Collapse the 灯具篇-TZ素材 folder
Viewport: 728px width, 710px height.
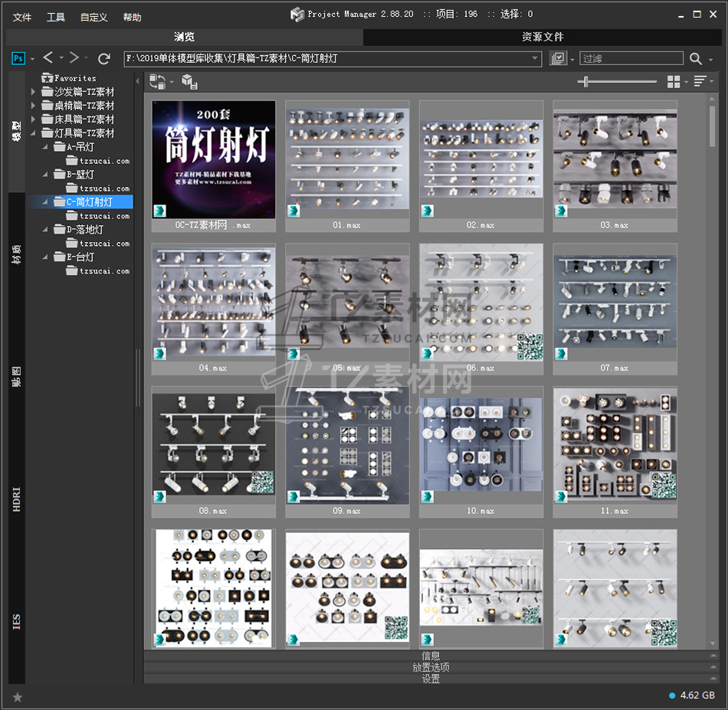click(34, 133)
